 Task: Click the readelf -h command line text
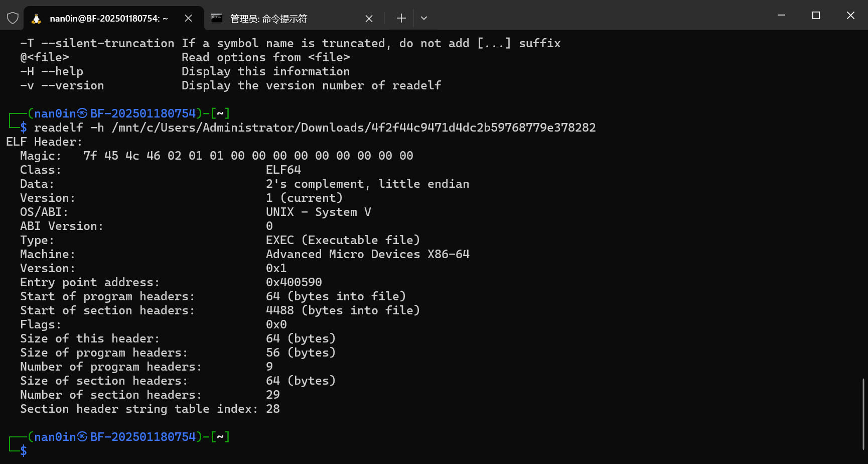coord(315,128)
